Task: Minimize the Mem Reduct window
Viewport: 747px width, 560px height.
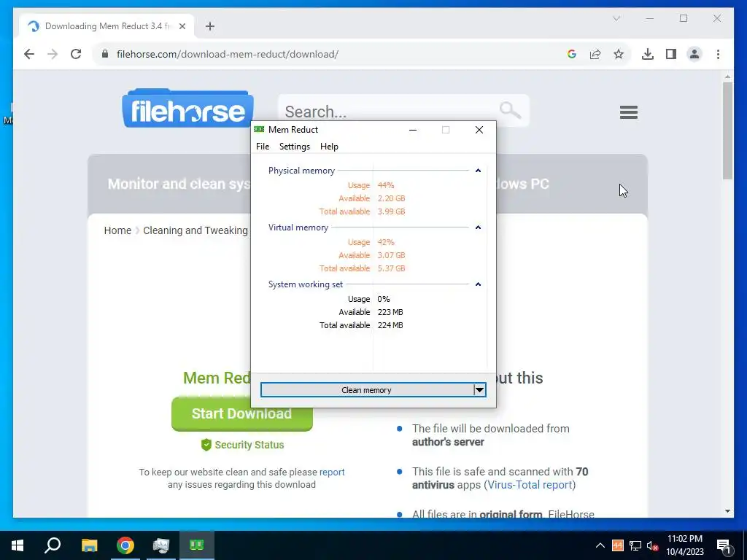Action: 413,130
